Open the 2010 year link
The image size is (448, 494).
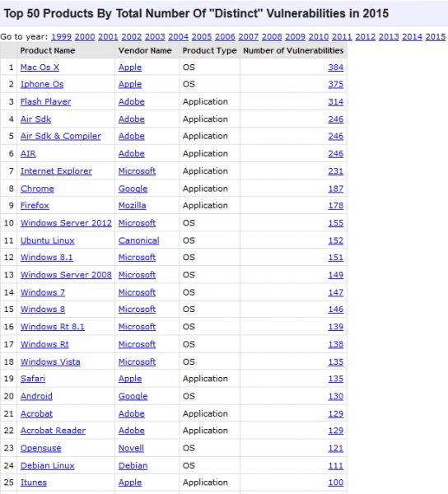point(319,37)
